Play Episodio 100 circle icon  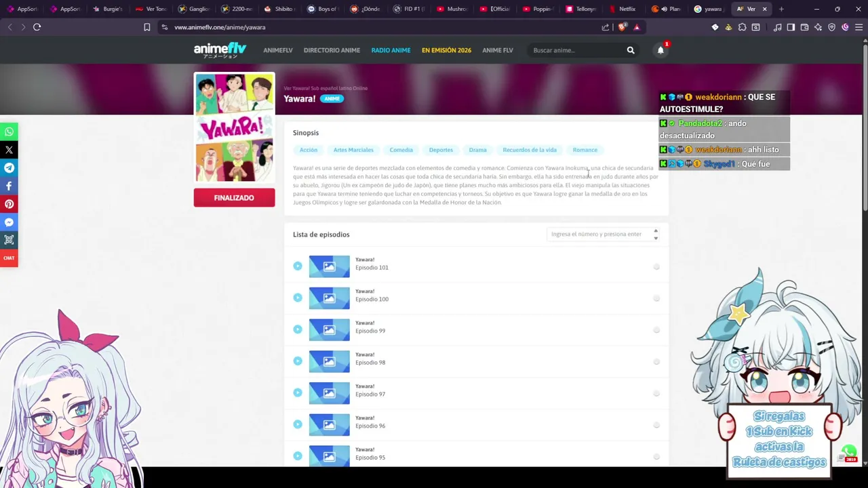[x=298, y=298]
